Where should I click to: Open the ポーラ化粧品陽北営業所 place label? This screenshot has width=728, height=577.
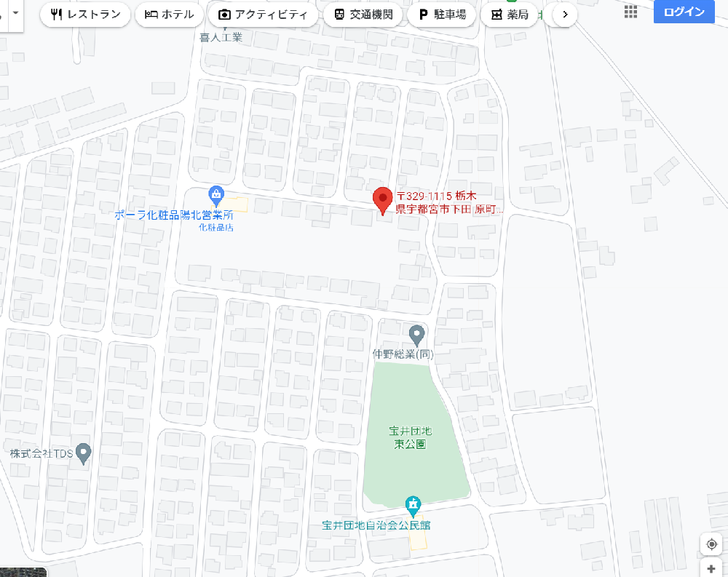pos(174,215)
